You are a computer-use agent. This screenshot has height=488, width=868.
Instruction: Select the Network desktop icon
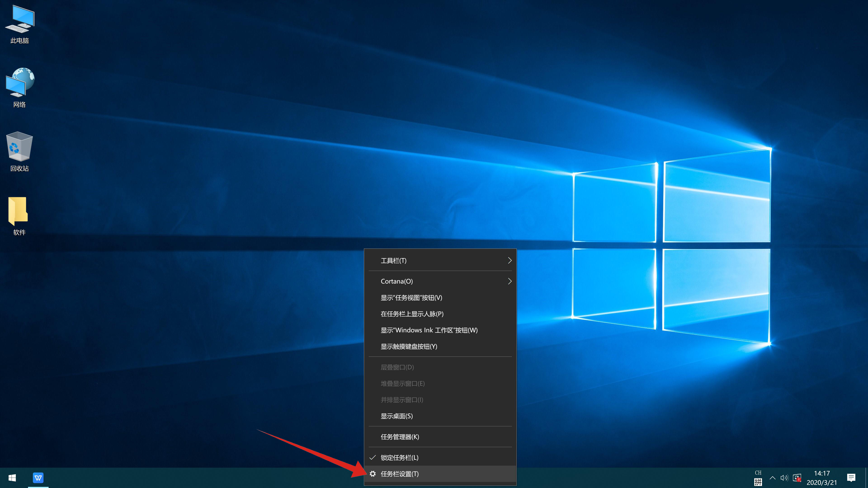pos(19,88)
